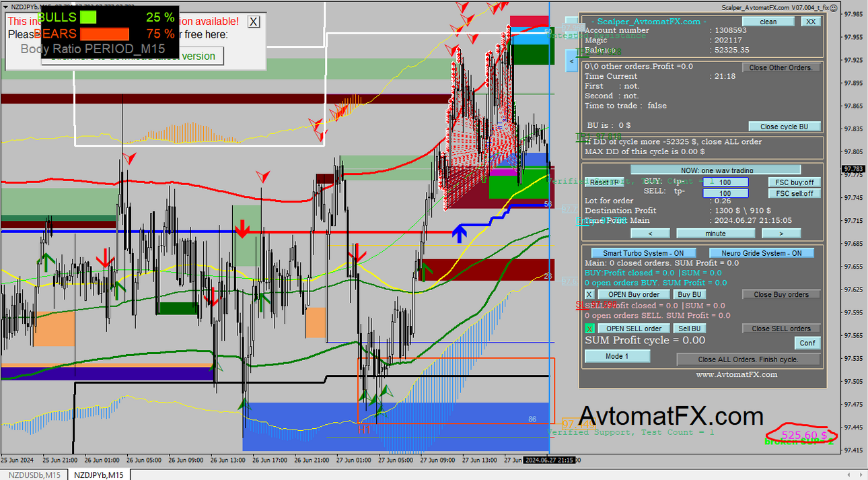Click Close SELL orders button

coord(781,329)
